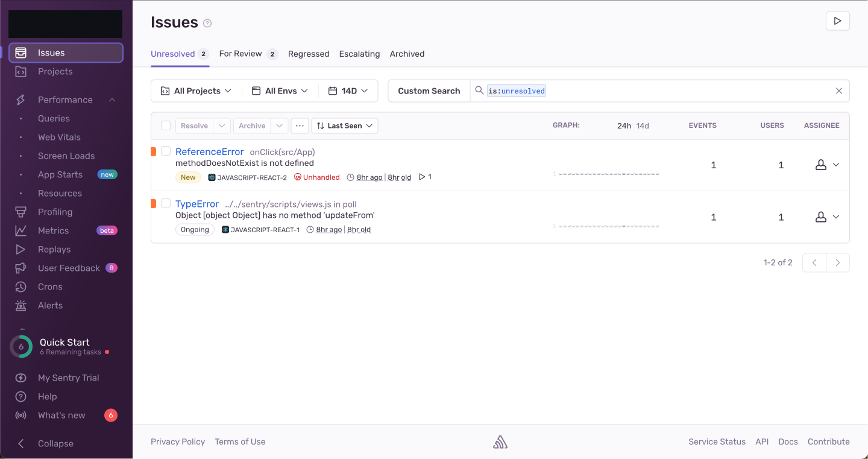Open the All Envs dropdown
Image resolution: width=868 pixels, height=459 pixels.
pyautogui.click(x=280, y=91)
